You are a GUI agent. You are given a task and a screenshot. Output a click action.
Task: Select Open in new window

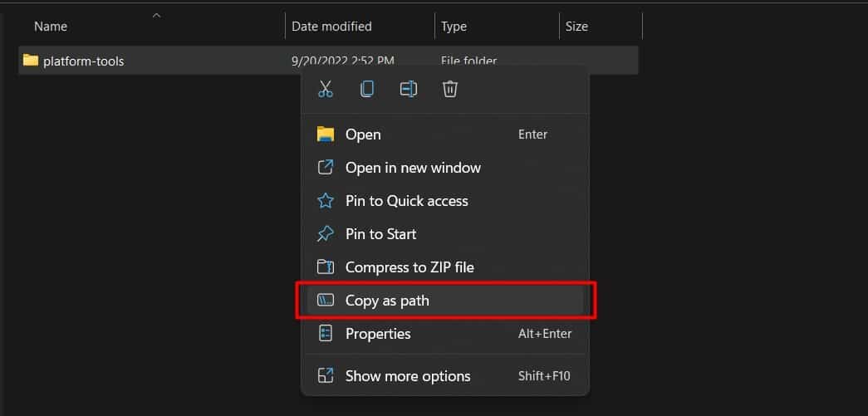coord(445,168)
